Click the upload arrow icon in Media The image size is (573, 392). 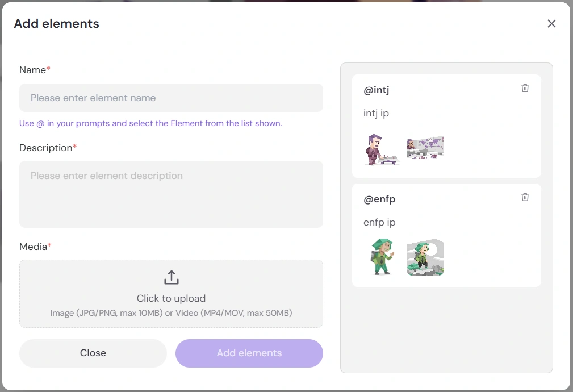(x=171, y=278)
